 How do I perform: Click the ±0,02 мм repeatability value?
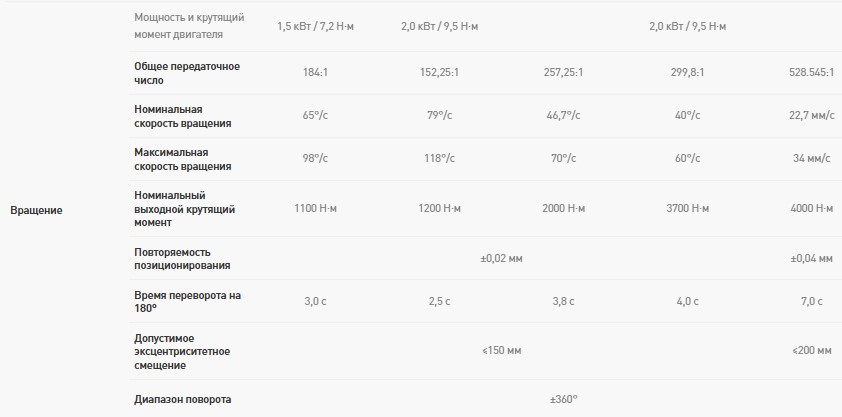pyautogui.click(x=502, y=258)
